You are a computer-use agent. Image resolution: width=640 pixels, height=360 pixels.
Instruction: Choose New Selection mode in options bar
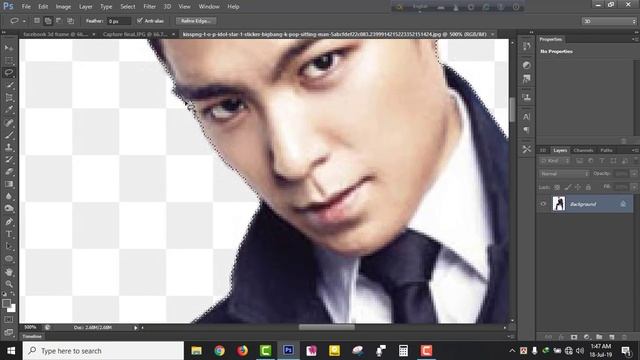[x=37, y=20]
